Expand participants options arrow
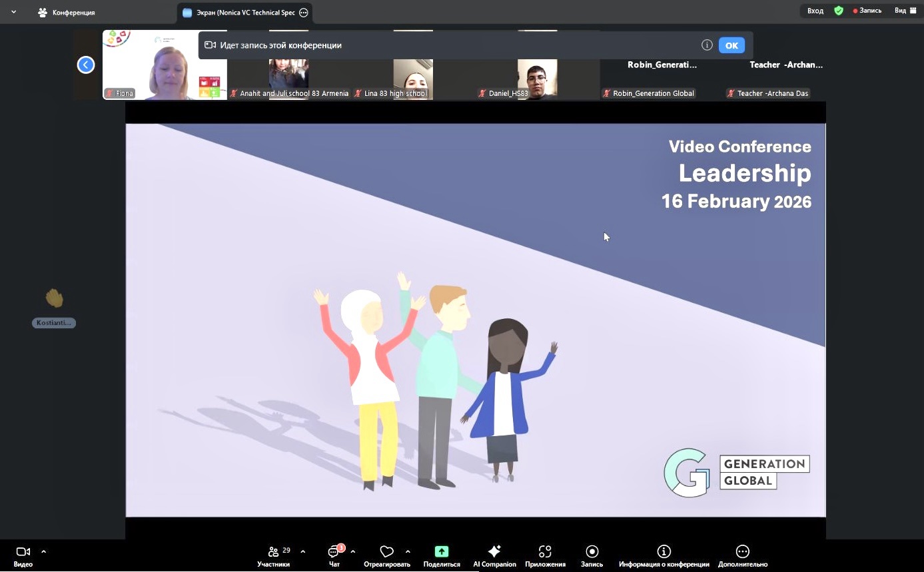 pyautogui.click(x=303, y=551)
